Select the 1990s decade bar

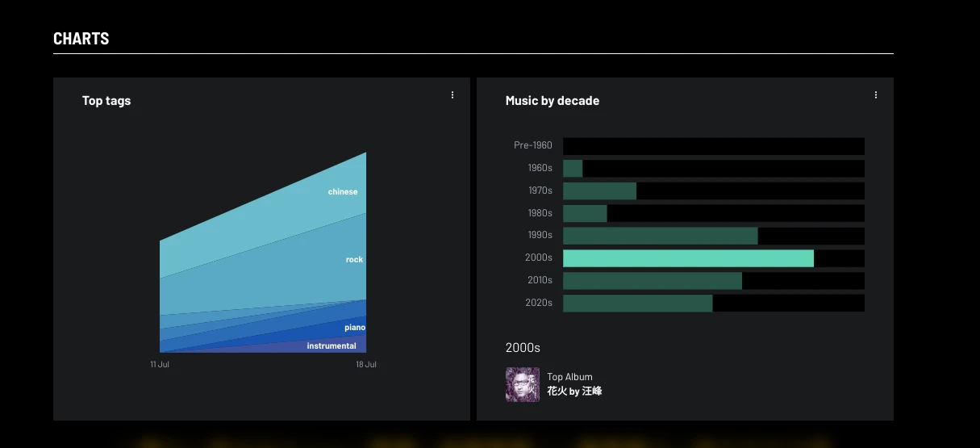714,236
